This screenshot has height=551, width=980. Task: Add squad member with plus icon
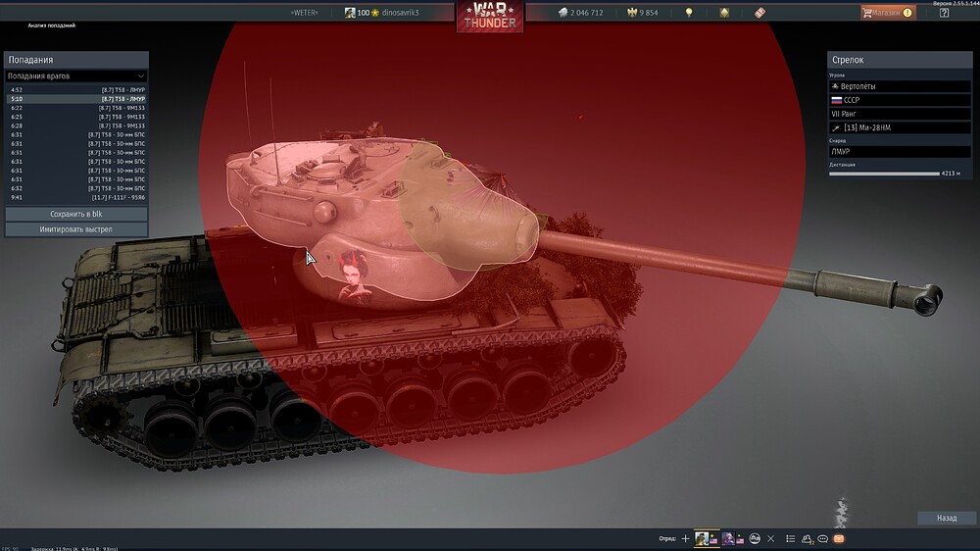(686, 538)
